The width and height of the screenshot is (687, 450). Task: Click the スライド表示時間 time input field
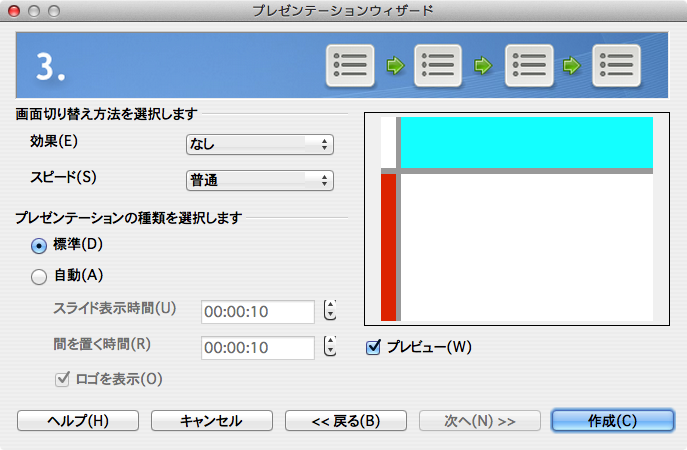point(258,312)
